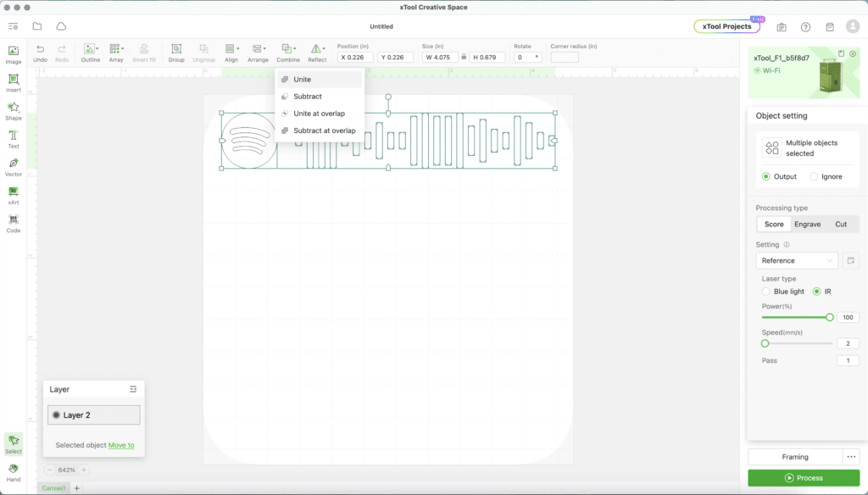Image resolution: width=868 pixels, height=495 pixels.
Task: Open the more options beside Framing
Action: [x=851, y=457]
